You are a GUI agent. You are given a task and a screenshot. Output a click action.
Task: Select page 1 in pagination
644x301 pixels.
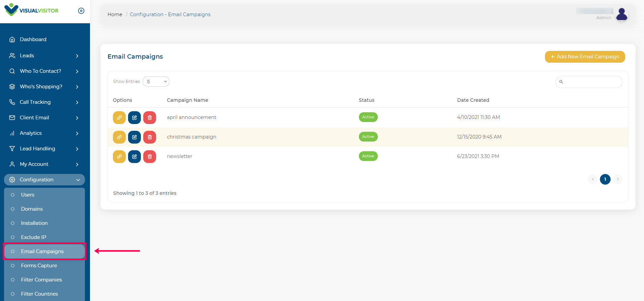click(605, 179)
